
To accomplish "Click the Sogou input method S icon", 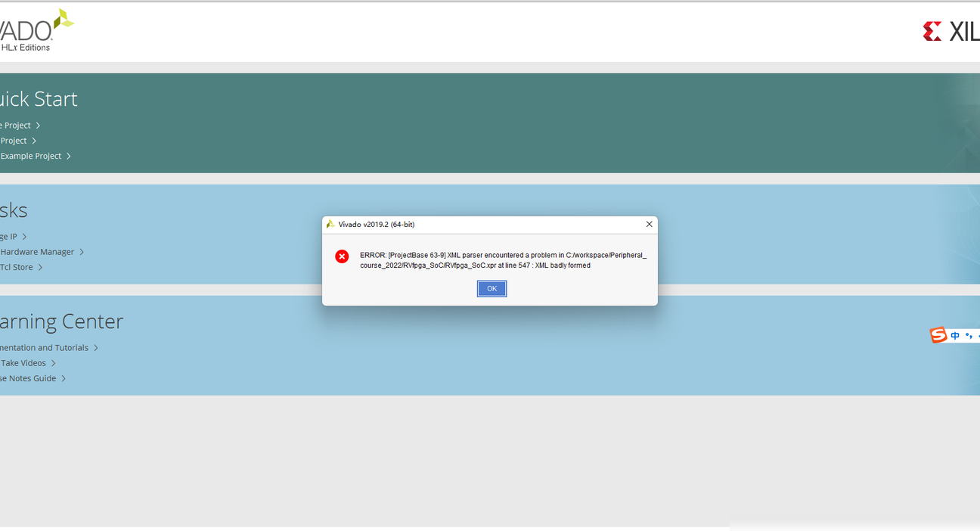I will click(x=938, y=335).
